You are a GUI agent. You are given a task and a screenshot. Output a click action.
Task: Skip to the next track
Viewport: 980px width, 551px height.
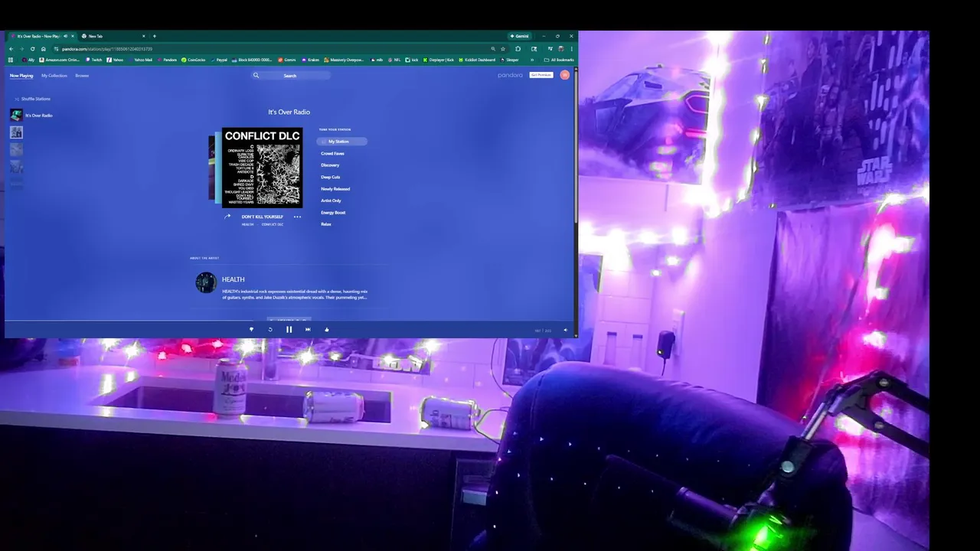tap(308, 330)
